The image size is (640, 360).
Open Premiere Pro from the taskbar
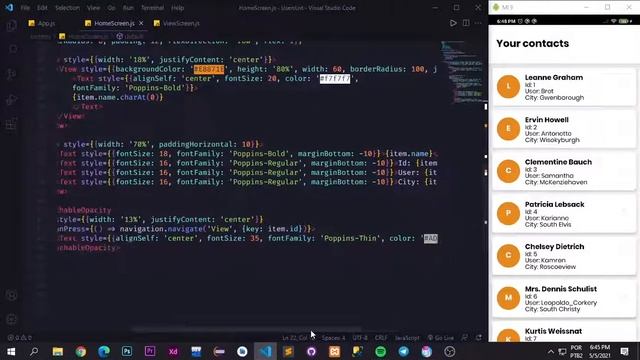pyautogui.click(x=150, y=351)
